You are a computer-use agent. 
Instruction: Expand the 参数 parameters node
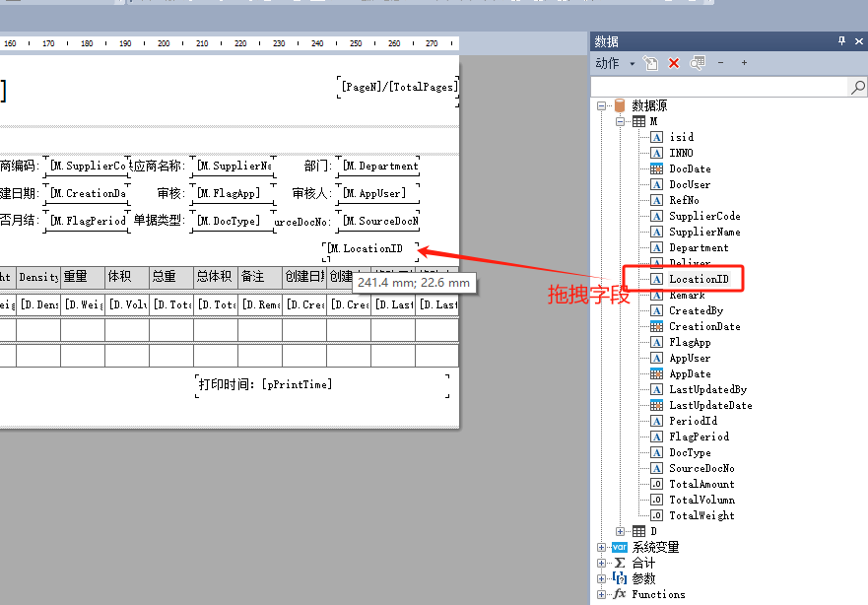pos(602,578)
